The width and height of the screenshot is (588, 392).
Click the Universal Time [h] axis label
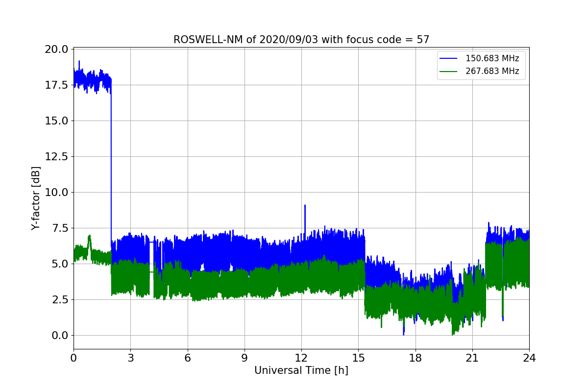(301, 370)
